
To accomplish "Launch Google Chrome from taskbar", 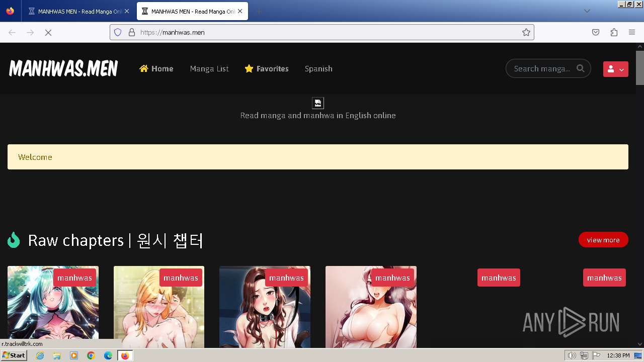I will pos(91,355).
